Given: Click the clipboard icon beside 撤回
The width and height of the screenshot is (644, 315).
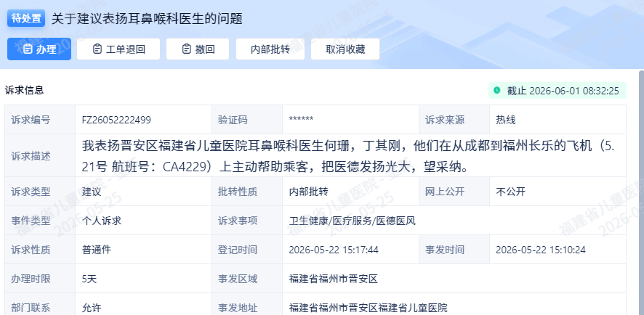Looking at the screenshot, I should point(187,49).
